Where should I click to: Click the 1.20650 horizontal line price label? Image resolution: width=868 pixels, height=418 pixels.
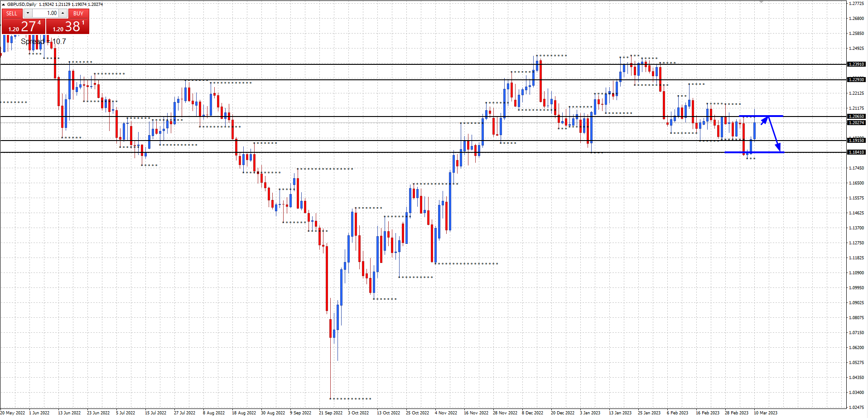tap(856, 117)
